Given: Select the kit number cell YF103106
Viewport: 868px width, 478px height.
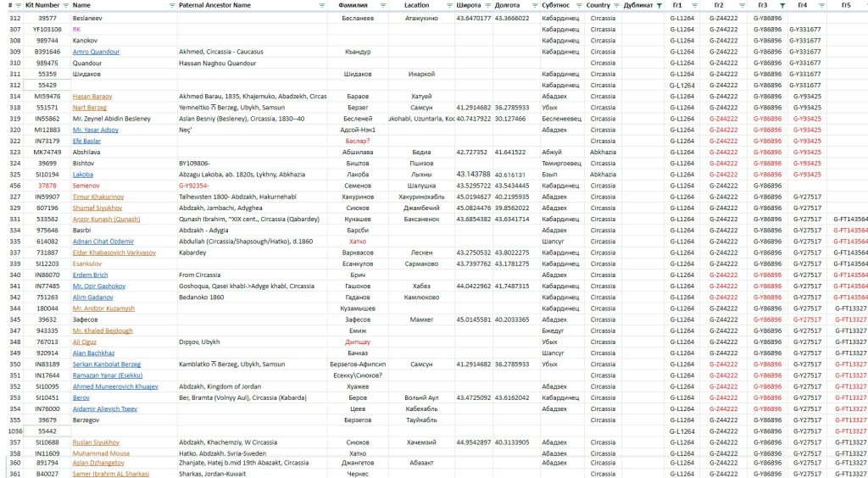Looking at the screenshot, I should [x=47, y=29].
